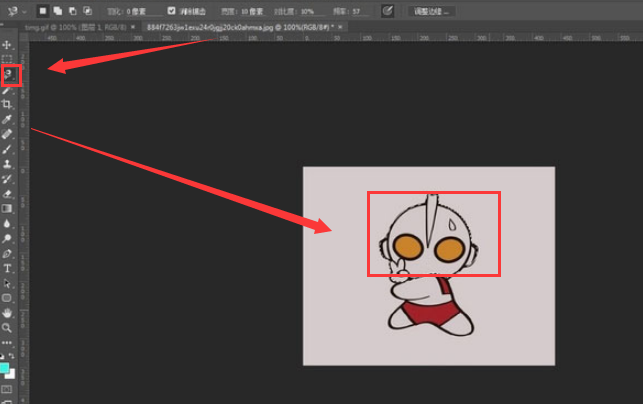Image resolution: width=643 pixels, height=404 pixels.
Task: Select the Zoom magnifier tool
Action: pyautogui.click(x=7, y=327)
